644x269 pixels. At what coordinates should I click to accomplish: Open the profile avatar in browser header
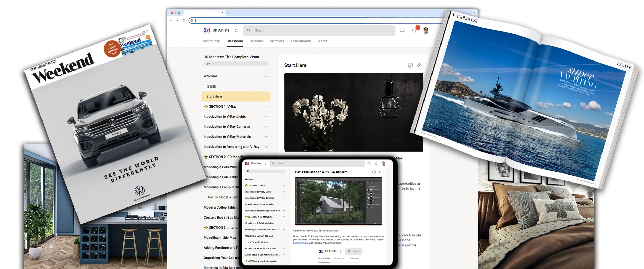tap(426, 31)
